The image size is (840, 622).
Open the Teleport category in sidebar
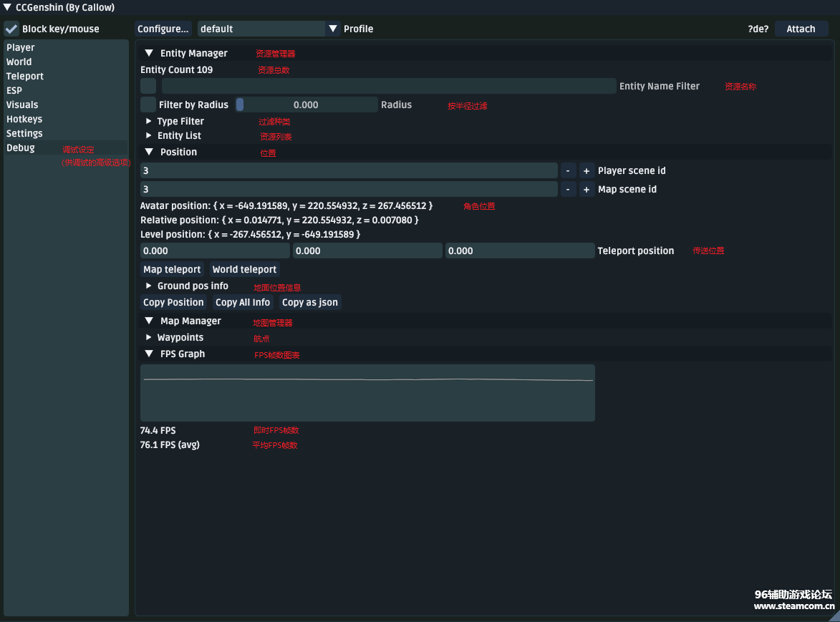pyautogui.click(x=25, y=76)
